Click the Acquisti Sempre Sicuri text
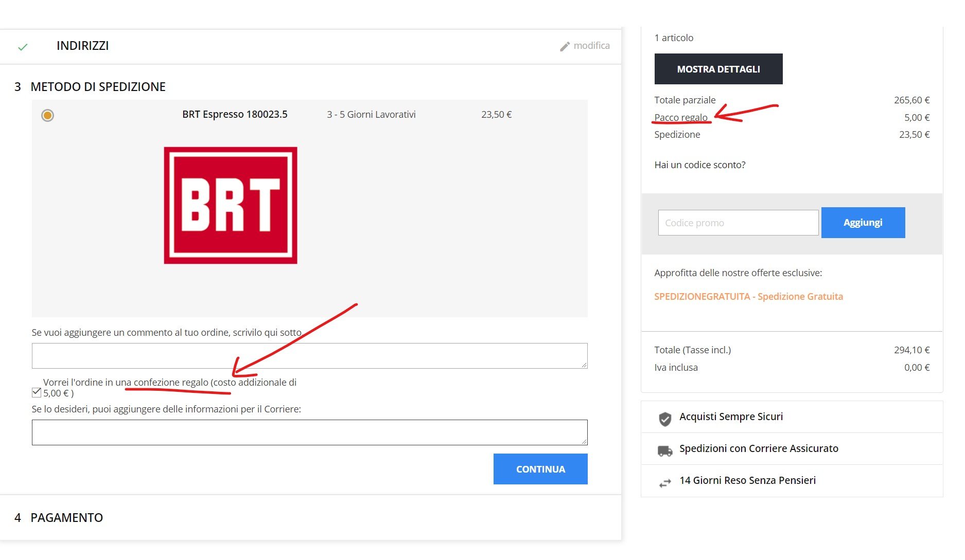Screen dimensions: 965x560 point(731,417)
